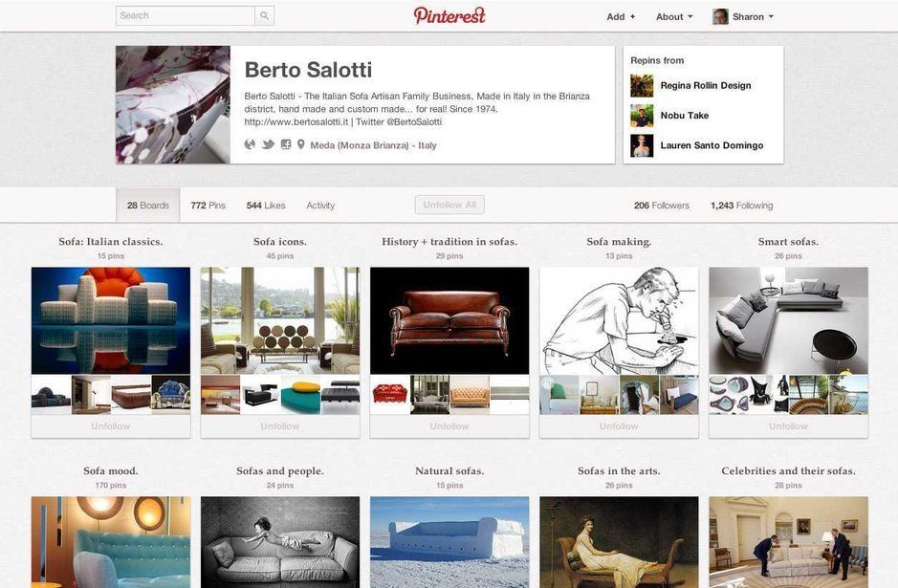Toggle the Unfollow All button
898x588 pixels.
[x=449, y=205]
